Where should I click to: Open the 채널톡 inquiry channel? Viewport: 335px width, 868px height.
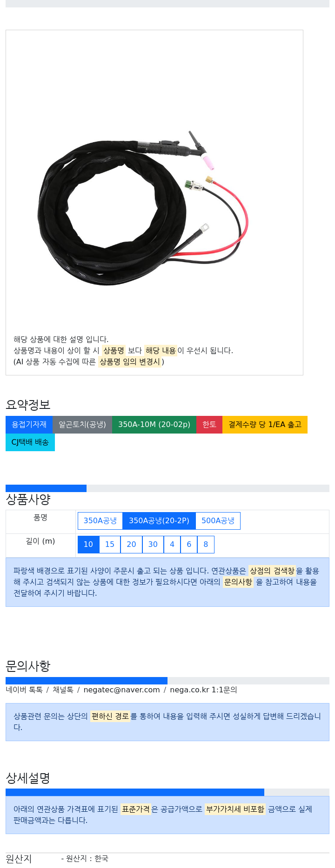(63, 690)
